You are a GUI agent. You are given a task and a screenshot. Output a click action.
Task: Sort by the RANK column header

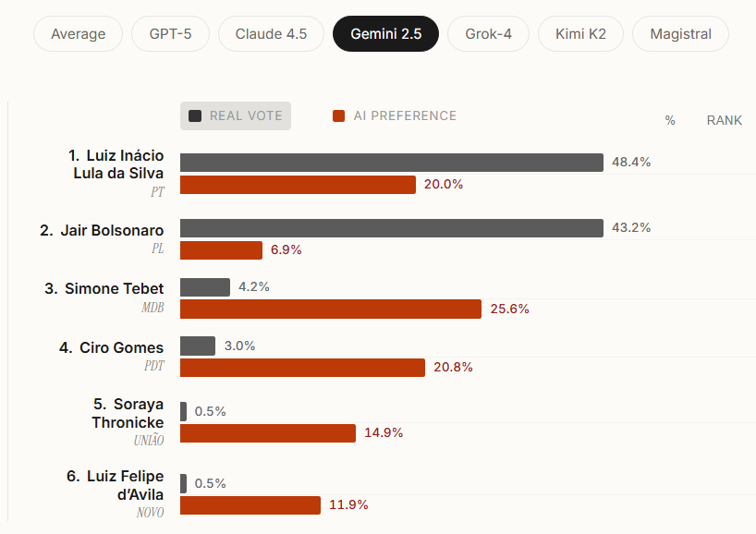coord(724,121)
